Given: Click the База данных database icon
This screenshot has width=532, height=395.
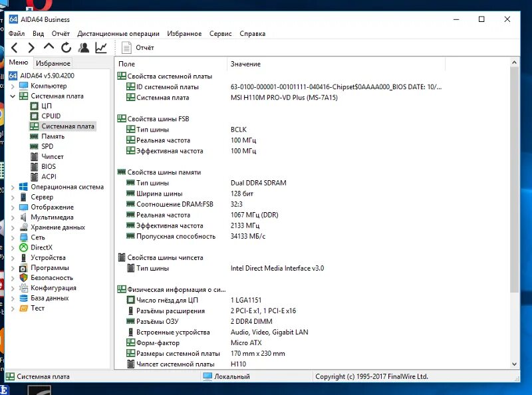Looking at the screenshot, I should (x=23, y=298).
